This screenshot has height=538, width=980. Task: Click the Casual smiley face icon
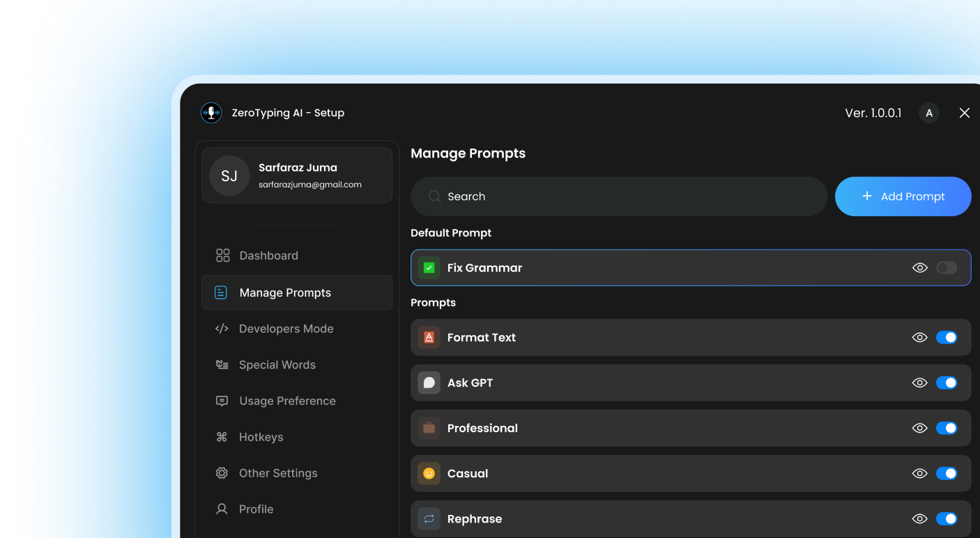pyautogui.click(x=429, y=473)
